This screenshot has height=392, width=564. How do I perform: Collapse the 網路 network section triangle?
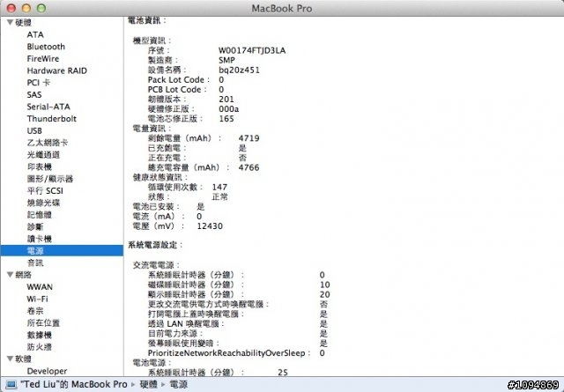10,275
